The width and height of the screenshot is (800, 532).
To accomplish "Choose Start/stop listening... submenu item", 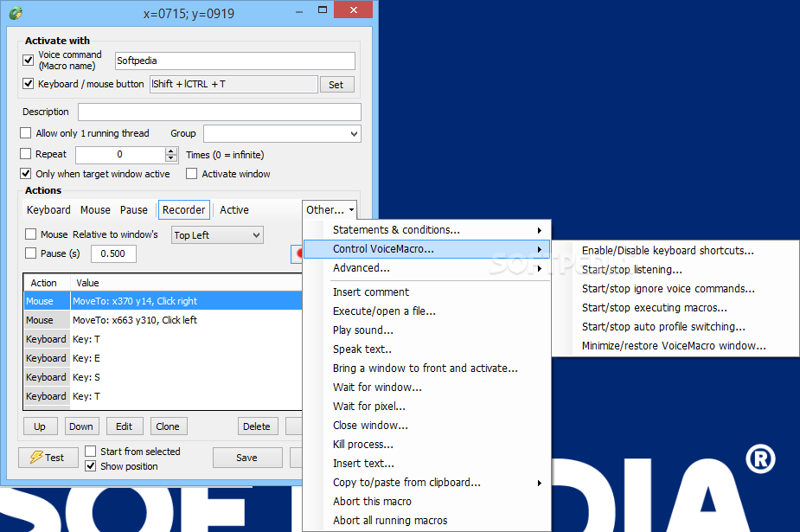I will [x=675, y=269].
